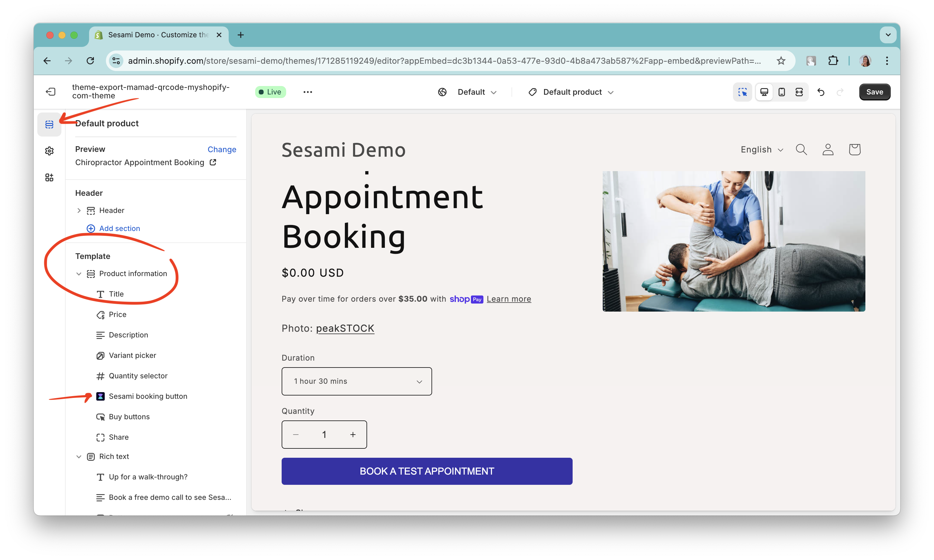The image size is (934, 560).
Task: Open Theme settings gear icon
Action: click(49, 151)
